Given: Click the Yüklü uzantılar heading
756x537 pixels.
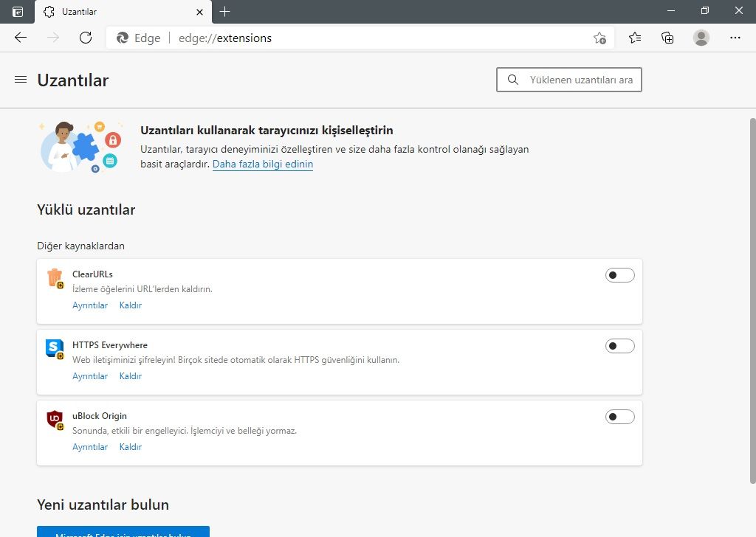Looking at the screenshot, I should point(86,210).
